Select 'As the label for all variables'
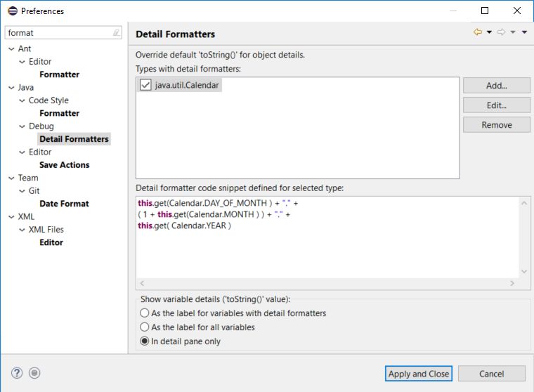The height and width of the screenshot is (392, 534). pyautogui.click(x=145, y=327)
